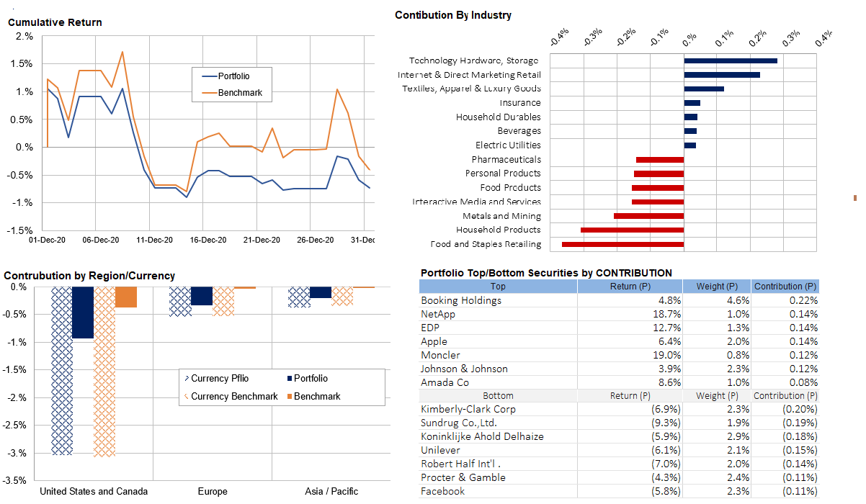This screenshot has width=866, height=504.
Task: Select the Food Products label
Action: (511, 187)
